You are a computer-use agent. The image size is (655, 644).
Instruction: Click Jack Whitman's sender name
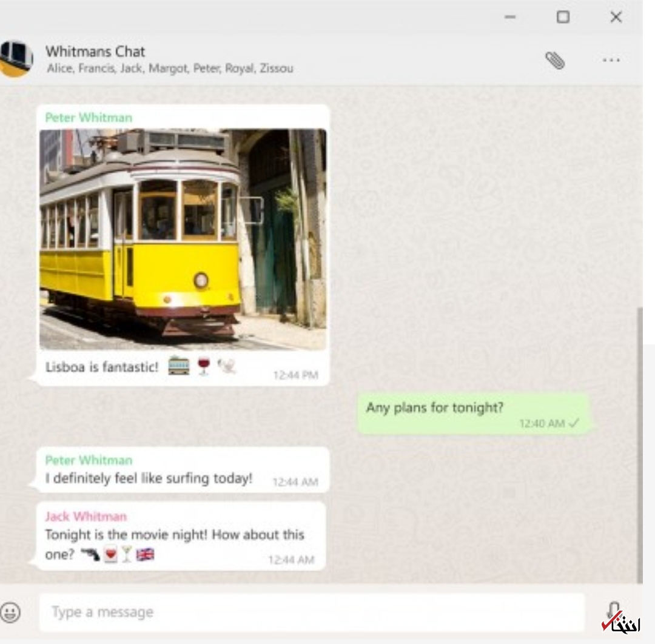point(86,517)
